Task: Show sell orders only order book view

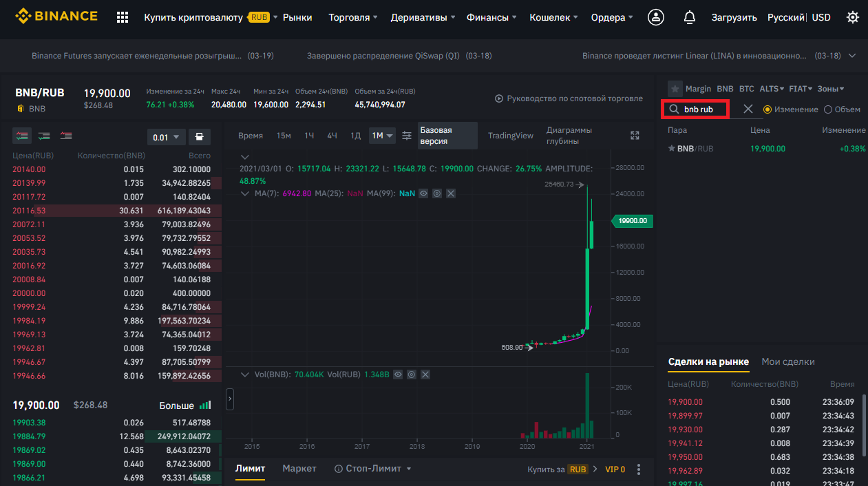Action: [x=66, y=136]
